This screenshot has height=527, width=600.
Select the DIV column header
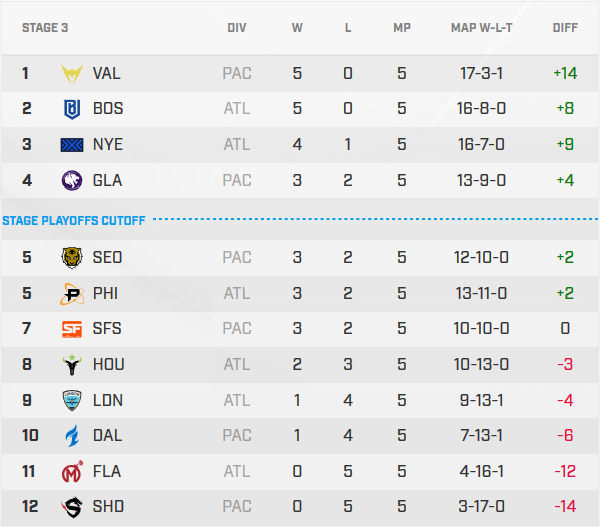pos(237,28)
